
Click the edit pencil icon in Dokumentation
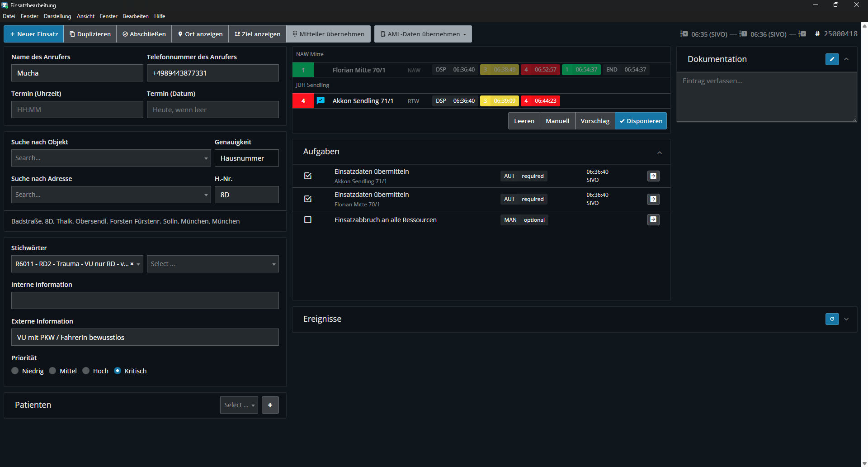(832, 59)
